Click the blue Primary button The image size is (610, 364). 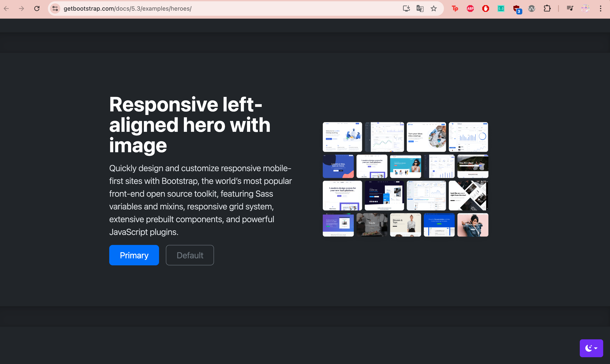134,255
